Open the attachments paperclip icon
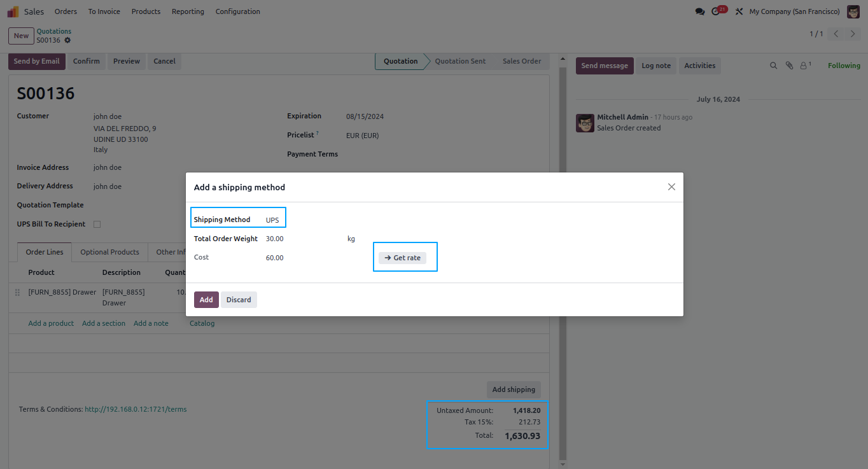This screenshot has width=868, height=469. click(x=789, y=66)
